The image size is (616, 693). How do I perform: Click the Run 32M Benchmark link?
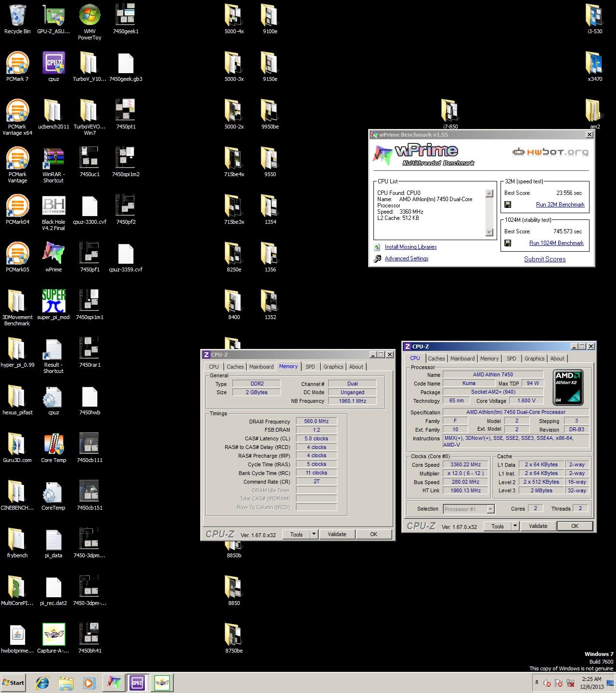coord(560,205)
